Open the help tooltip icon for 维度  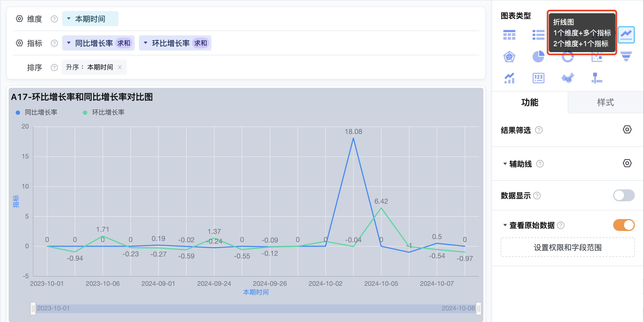point(54,19)
